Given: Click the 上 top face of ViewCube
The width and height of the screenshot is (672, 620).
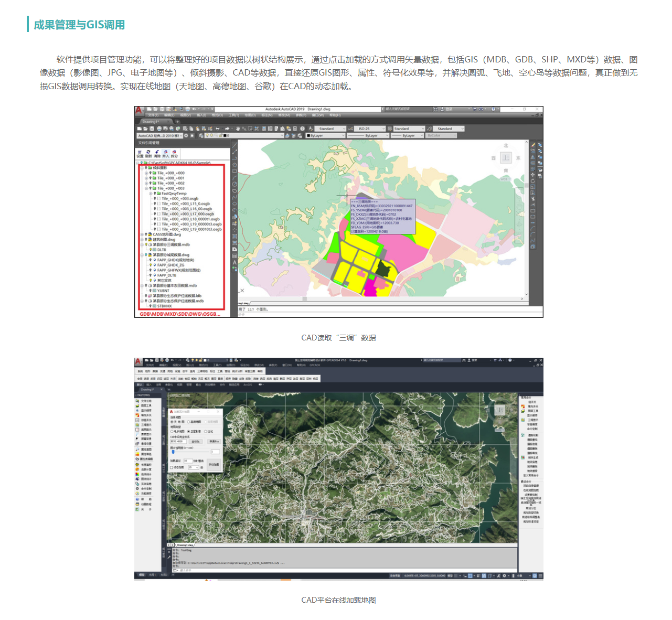Looking at the screenshot, I should 506,157.
